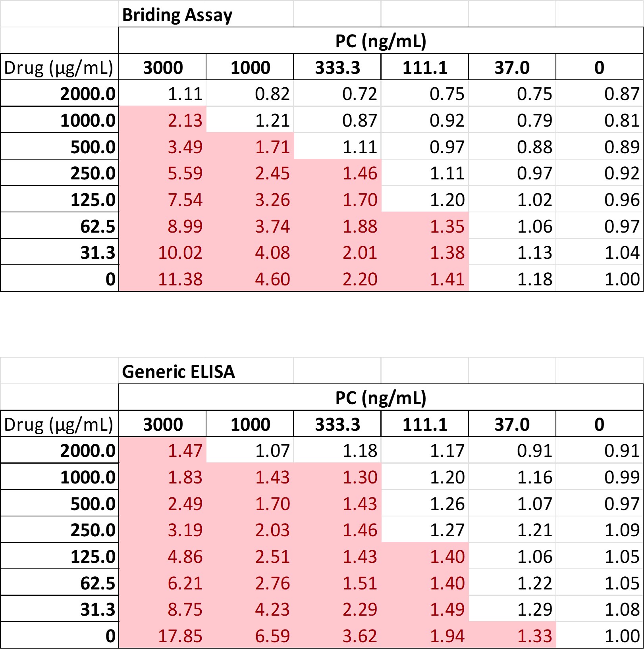
Task: Click the cell containing 17.85
Action: [180, 636]
